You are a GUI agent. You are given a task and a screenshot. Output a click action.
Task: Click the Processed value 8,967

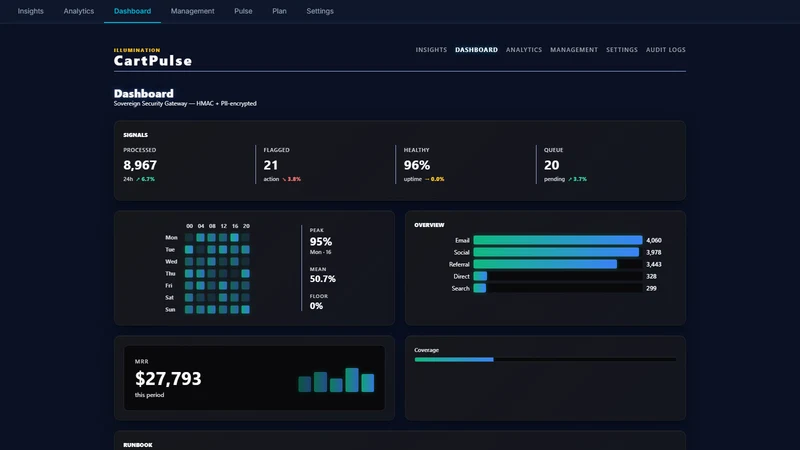click(x=140, y=165)
